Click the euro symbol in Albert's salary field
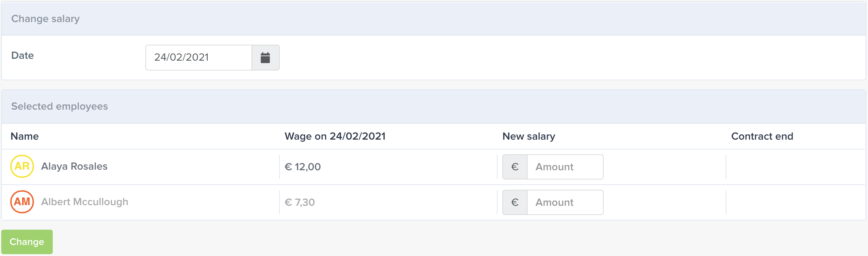Screen dimensions: 868x256 click(x=515, y=202)
